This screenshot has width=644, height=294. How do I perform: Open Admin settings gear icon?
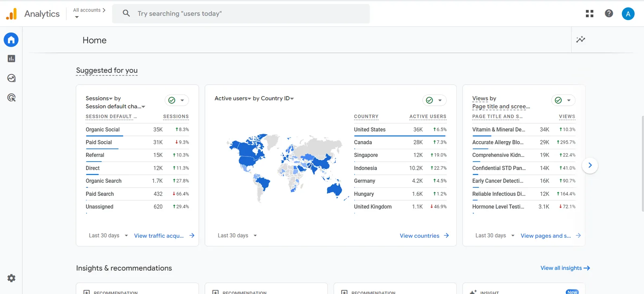tap(11, 278)
